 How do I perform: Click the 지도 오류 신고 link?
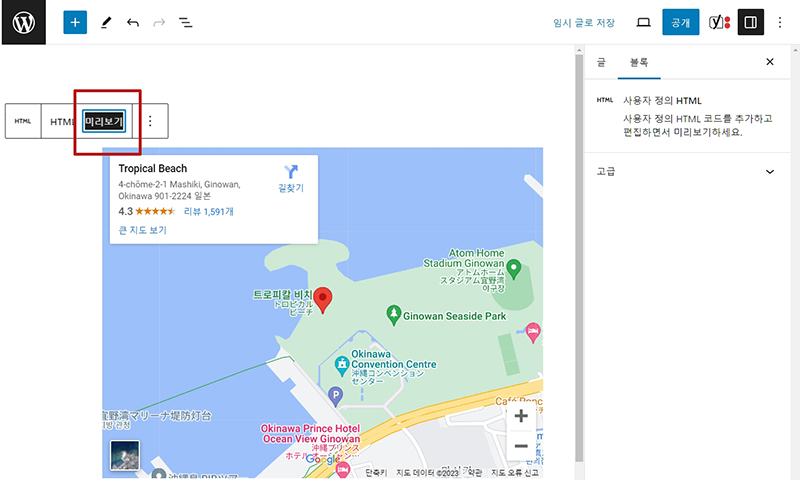(515, 473)
